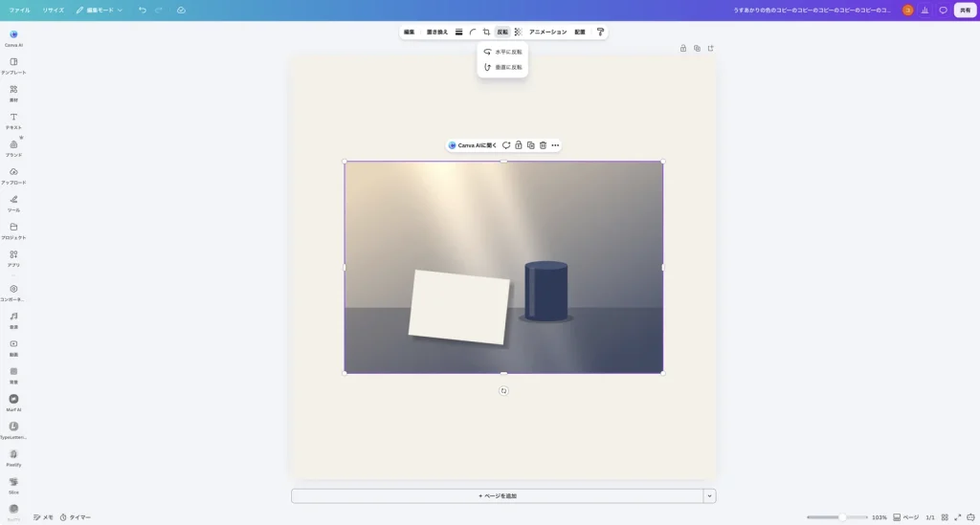Open transparency checkerboard option

(x=518, y=32)
